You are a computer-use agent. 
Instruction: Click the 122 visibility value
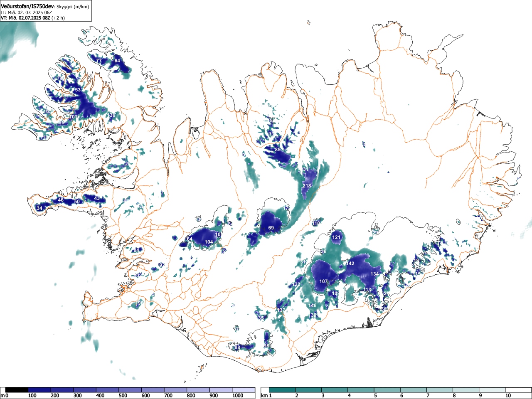[296, 285]
